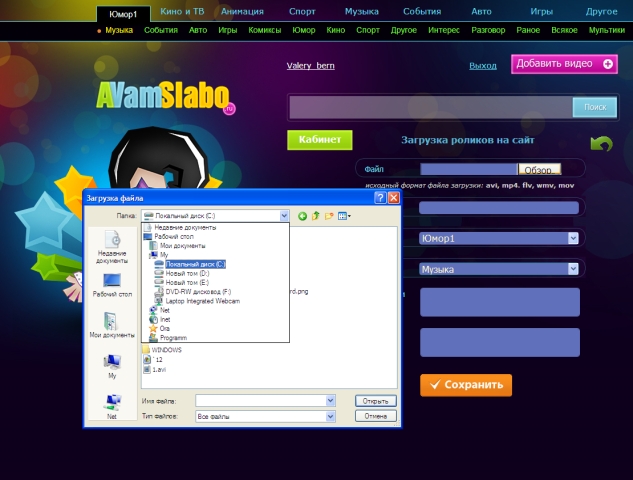
Task: Open Комиксы in the sub-menu
Action: tap(264, 30)
